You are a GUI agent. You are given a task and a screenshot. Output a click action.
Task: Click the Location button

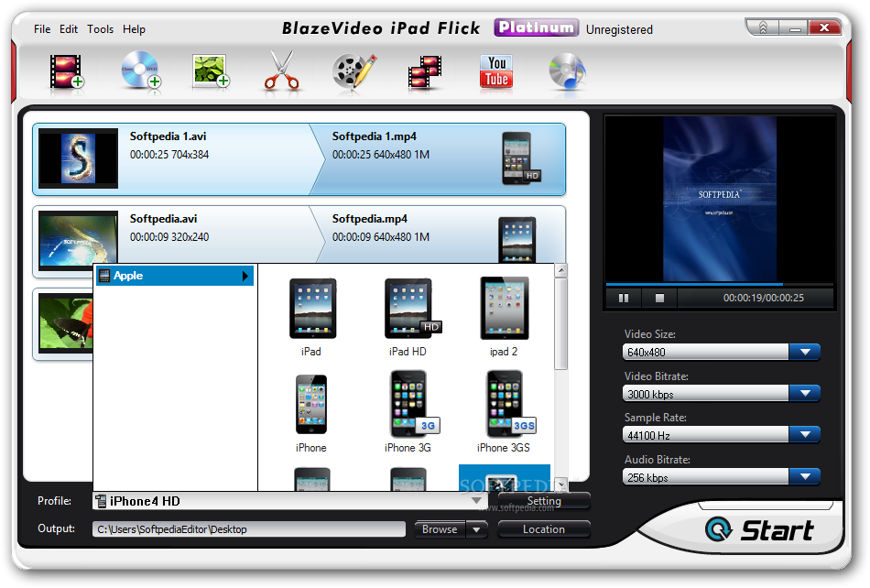[x=544, y=529]
